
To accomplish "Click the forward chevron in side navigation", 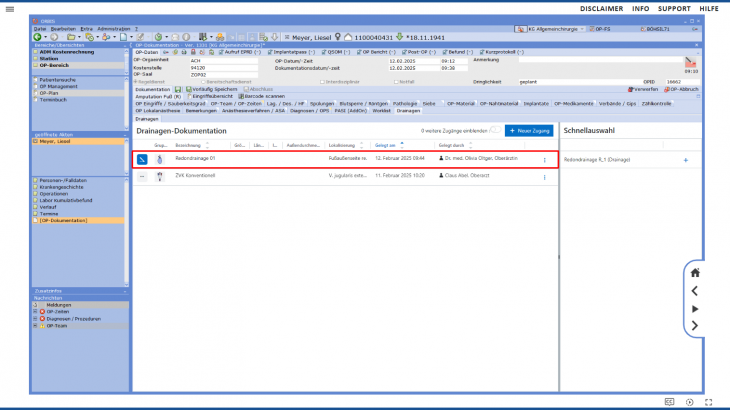I will click(695, 326).
